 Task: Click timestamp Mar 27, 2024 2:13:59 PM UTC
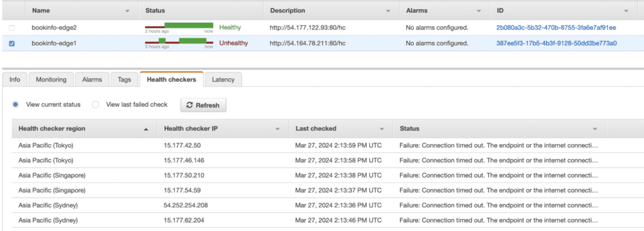pyautogui.click(x=338, y=145)
